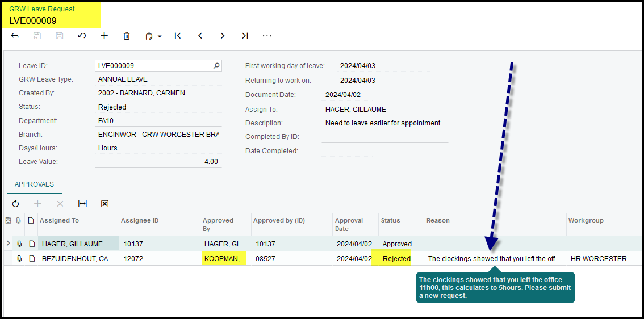Viewport: 644px width, 319px height.
Task: Sort by the Assigned To column header
Action: (x=60, y=220)
